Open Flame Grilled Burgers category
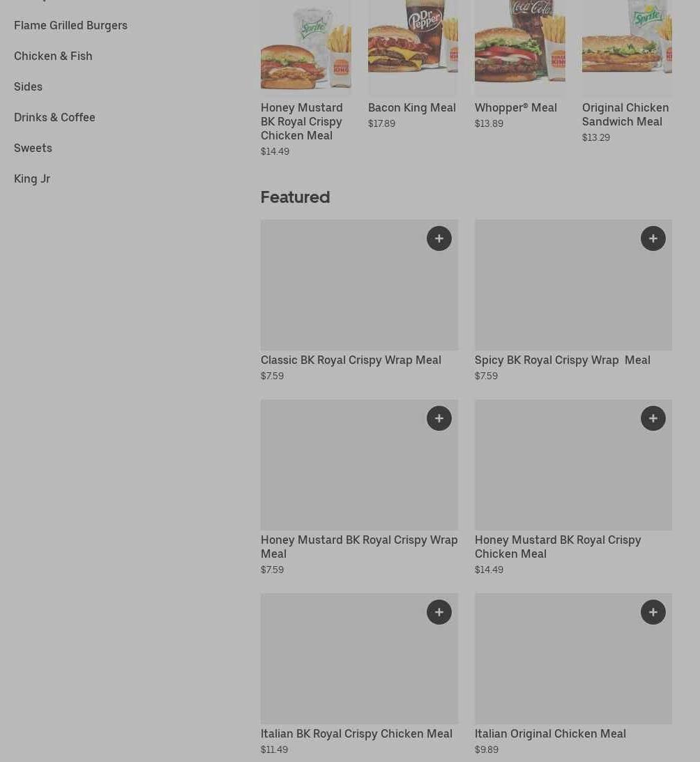Viewport: 700px width, 762px height. click(x=70, y=25)
